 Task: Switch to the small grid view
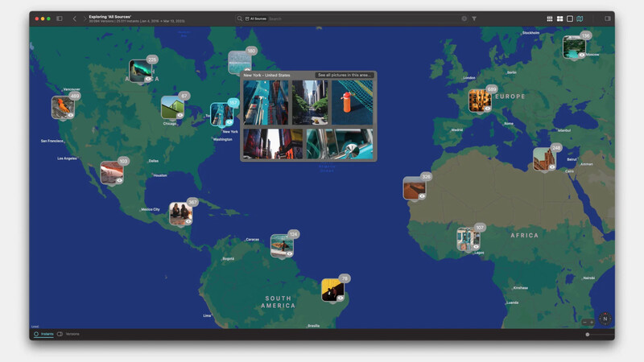coord(550,19)
